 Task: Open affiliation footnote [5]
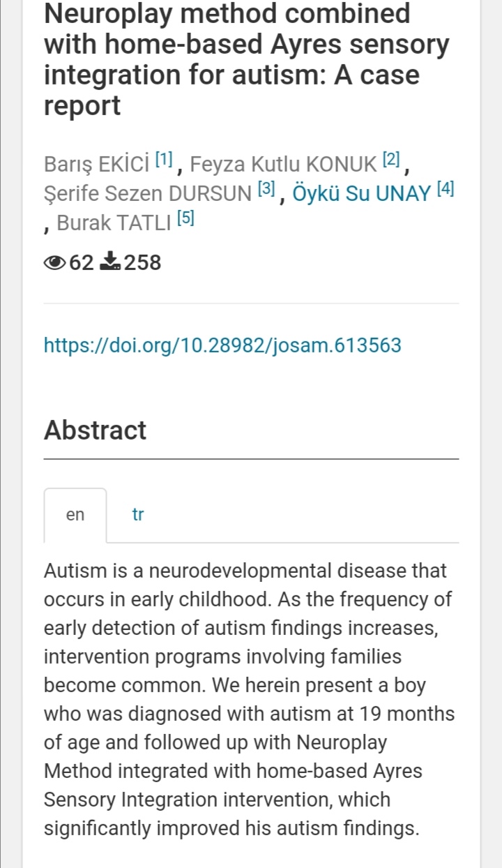coord(185,218)
